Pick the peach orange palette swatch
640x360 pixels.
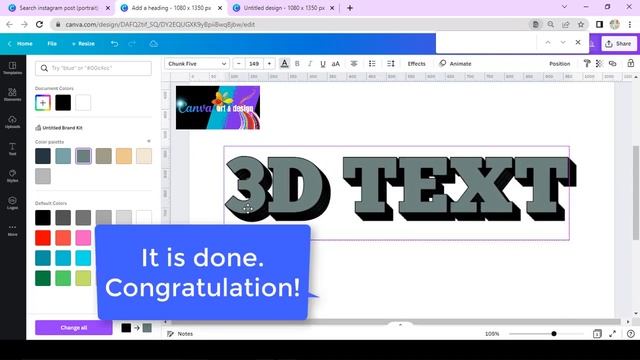124,156
